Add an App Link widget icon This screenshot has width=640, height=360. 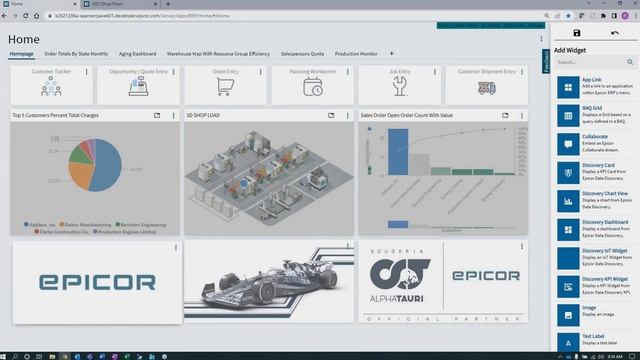click(568, 87)
